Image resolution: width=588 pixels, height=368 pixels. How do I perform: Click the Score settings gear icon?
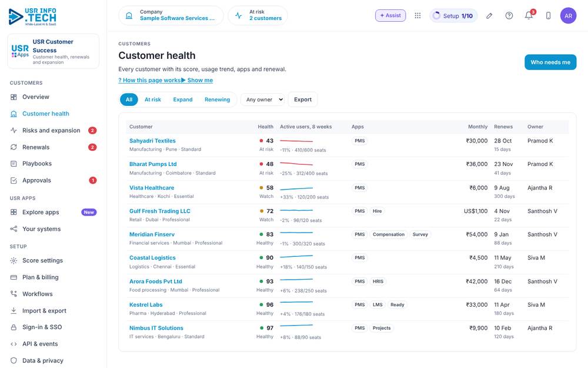click(x=14, y=261)
